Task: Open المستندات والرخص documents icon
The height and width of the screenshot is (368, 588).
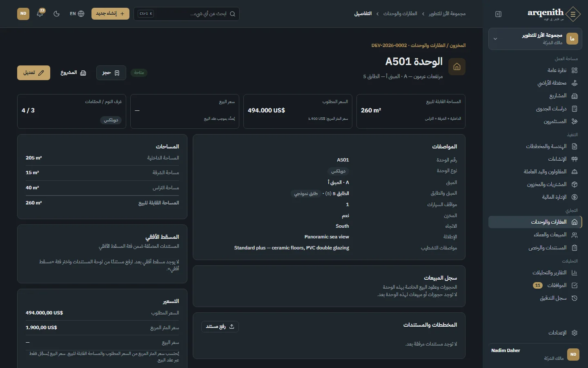Action: coord(575,248)
